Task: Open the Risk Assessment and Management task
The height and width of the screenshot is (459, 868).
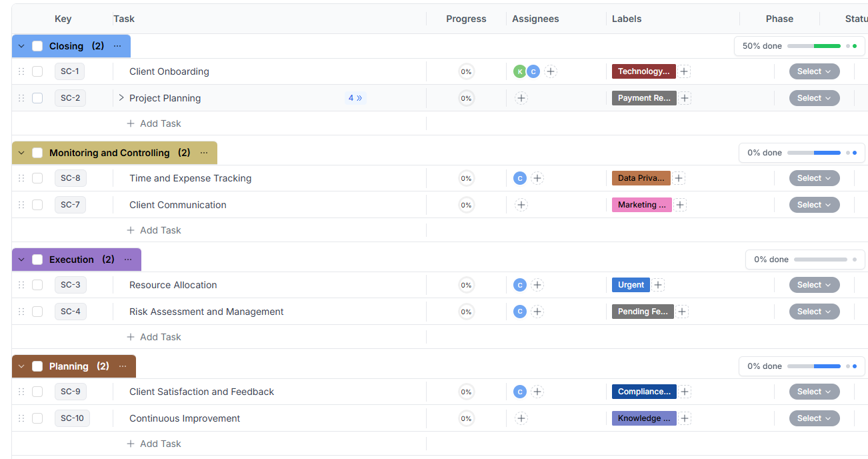Action: tap(206, 312)
